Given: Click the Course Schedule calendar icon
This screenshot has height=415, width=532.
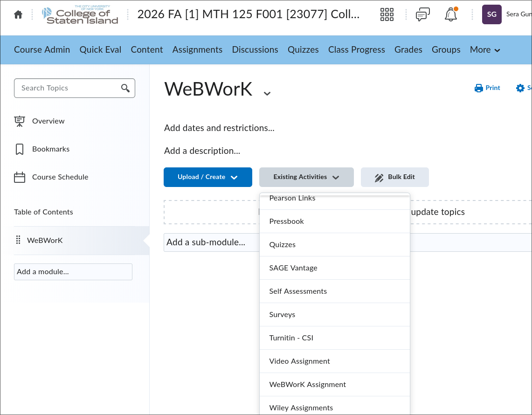Looking at the screenshot, I should (x=20, y=177).
